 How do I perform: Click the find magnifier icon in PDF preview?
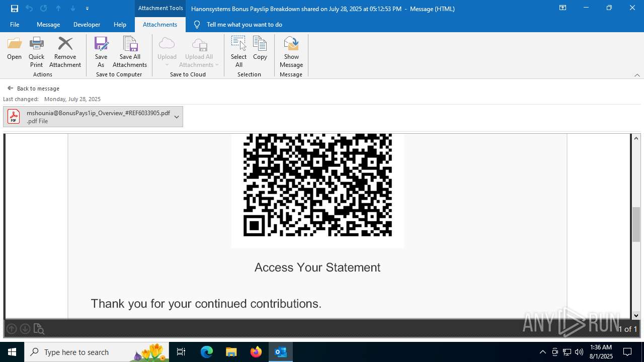[x=39, y=329]
